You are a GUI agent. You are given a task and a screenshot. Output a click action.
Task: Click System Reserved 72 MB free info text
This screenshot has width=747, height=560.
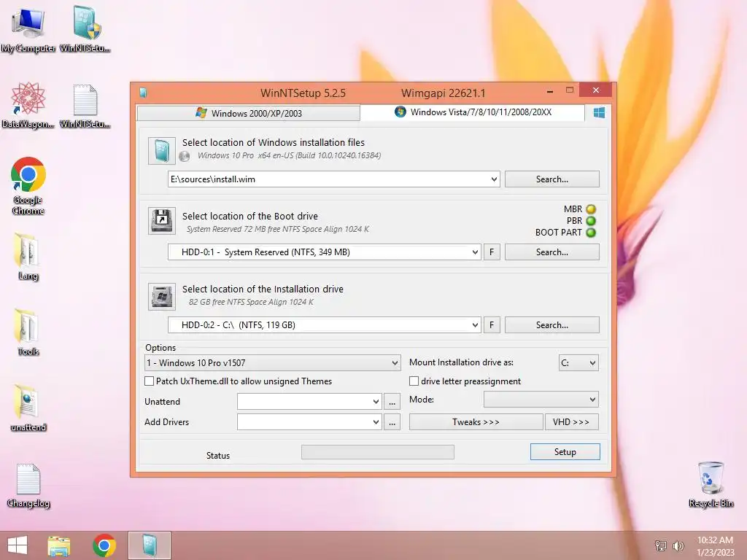[x=278, y=229]
